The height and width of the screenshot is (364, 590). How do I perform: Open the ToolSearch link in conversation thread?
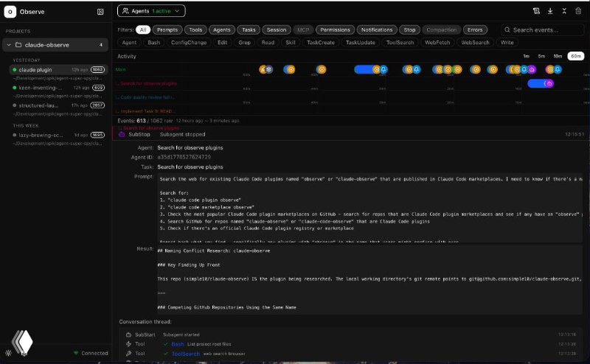186,354
